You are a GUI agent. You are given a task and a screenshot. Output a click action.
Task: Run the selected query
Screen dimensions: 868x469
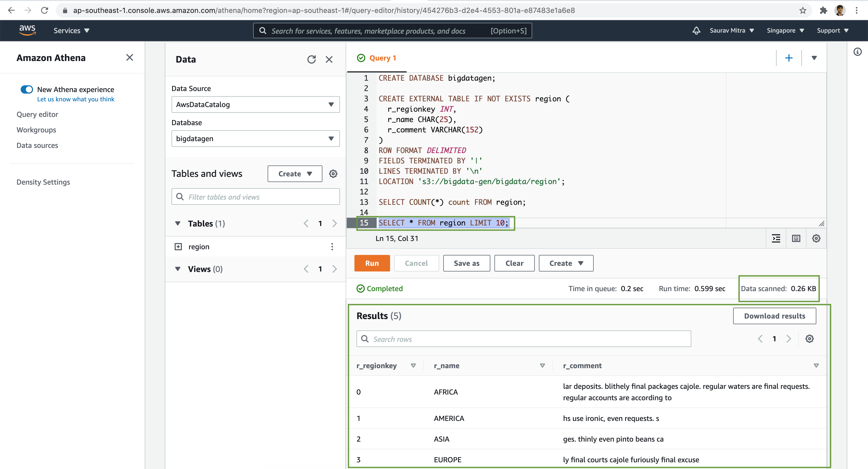[372, 263]
